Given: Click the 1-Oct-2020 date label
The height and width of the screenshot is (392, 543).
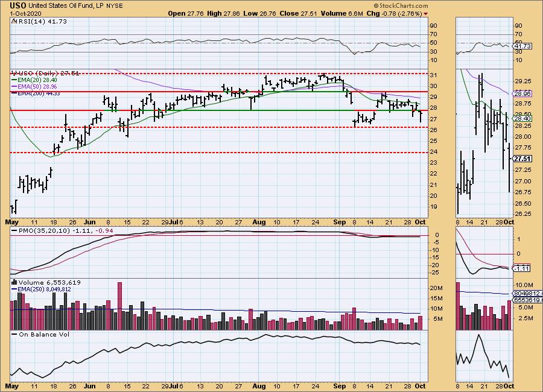Looking at the screenshot, I should pos(25,13).
